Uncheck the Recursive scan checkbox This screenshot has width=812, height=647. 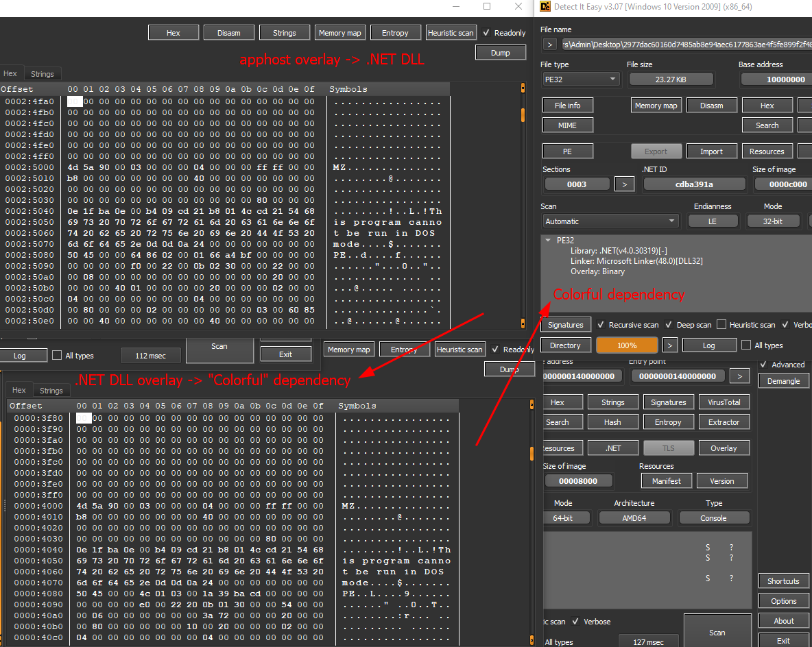click(601, 325)
